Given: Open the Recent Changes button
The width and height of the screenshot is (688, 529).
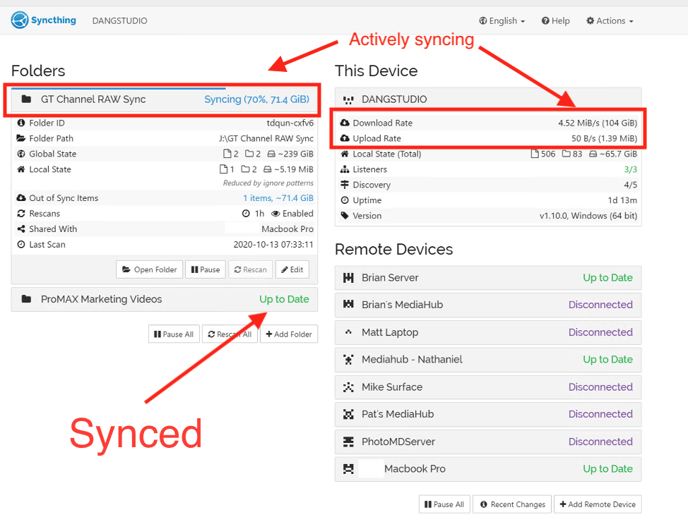Looking at the screenshot, I should 512,504.
